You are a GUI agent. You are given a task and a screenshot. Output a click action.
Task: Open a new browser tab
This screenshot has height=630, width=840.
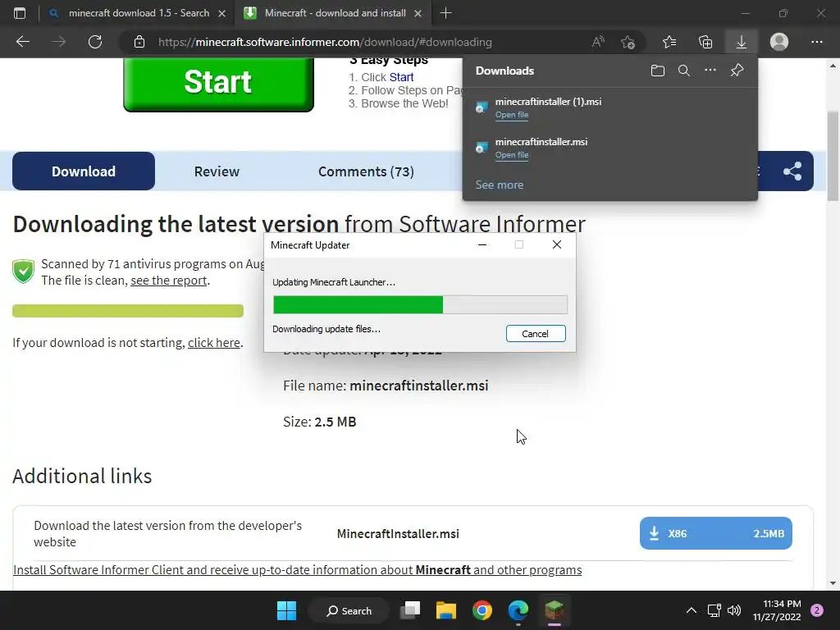[445, 13]
